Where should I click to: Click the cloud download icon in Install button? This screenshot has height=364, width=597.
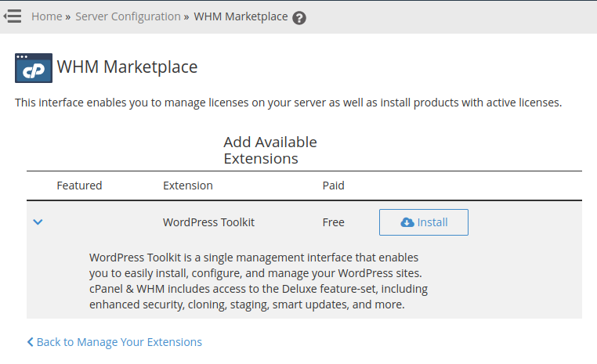407,222
